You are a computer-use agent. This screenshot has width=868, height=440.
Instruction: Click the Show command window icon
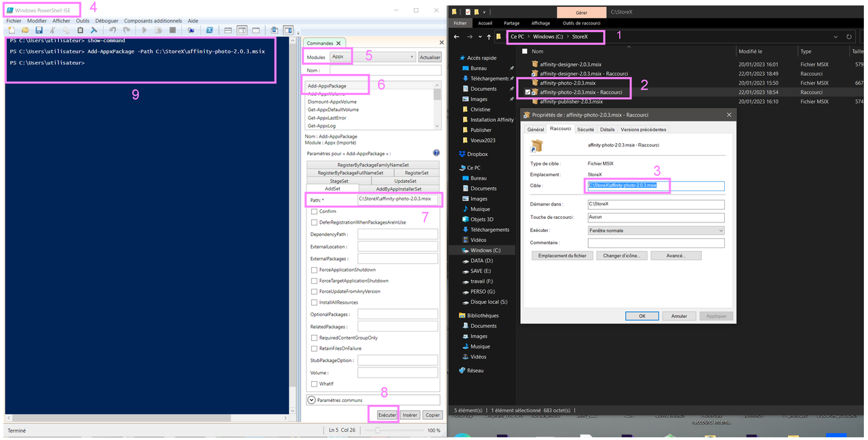point(274,30)
